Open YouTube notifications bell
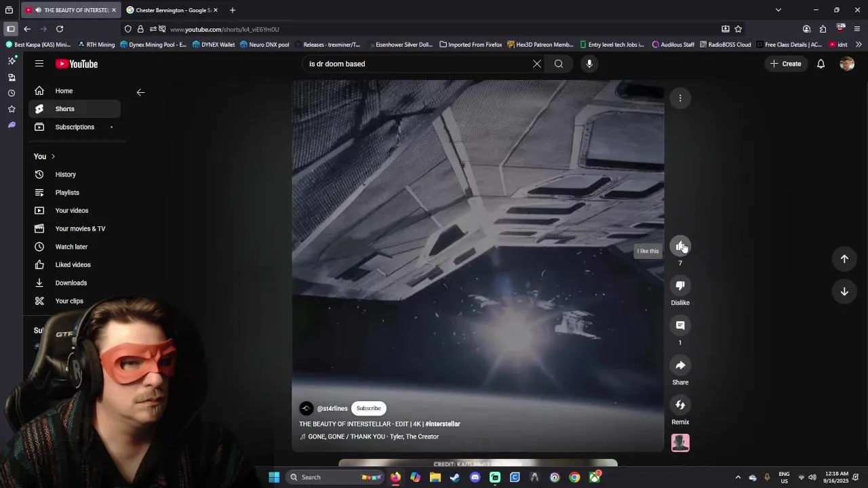 coord(821,64)
